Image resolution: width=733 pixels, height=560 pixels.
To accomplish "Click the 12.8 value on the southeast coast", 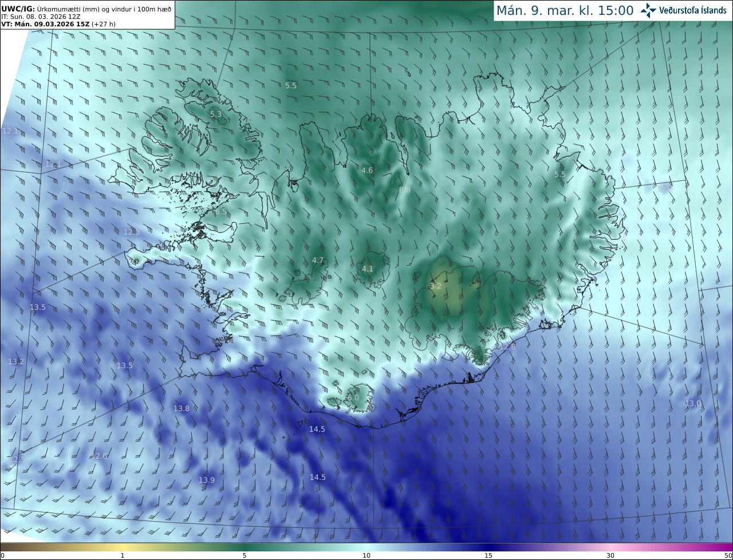I will [507, 346].
